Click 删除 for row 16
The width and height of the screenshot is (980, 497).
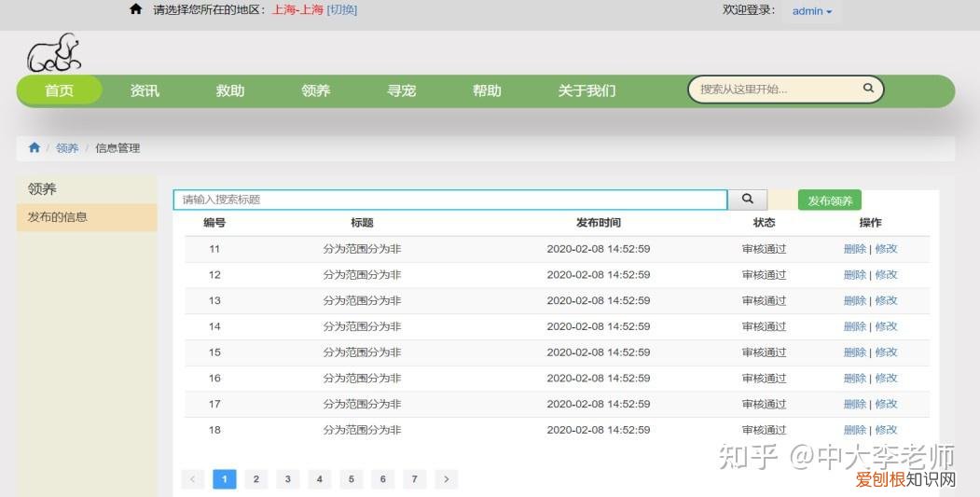[855, 379]
